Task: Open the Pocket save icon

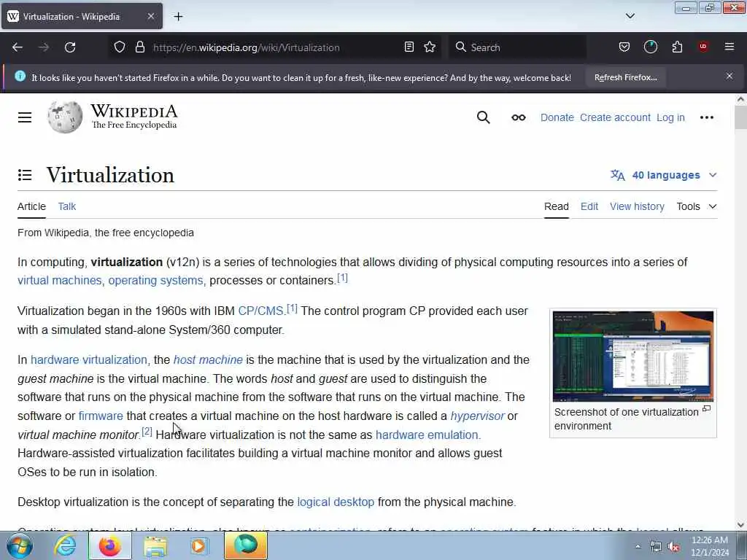Action: [624, 47]
